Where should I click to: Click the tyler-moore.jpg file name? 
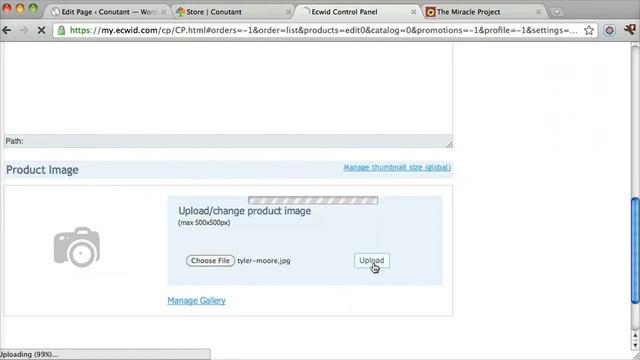[264, 260]
